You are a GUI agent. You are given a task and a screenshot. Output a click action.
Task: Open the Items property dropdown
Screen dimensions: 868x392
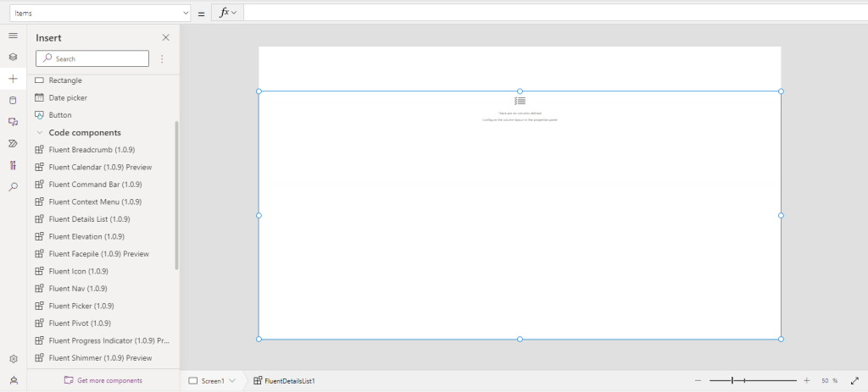(100, 13)
